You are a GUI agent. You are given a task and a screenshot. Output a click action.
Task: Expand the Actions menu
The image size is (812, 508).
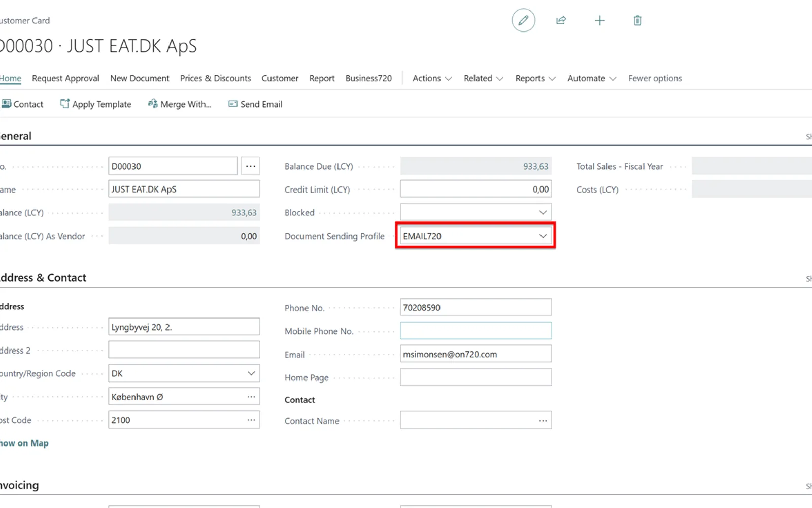click(x=432, y=78)
